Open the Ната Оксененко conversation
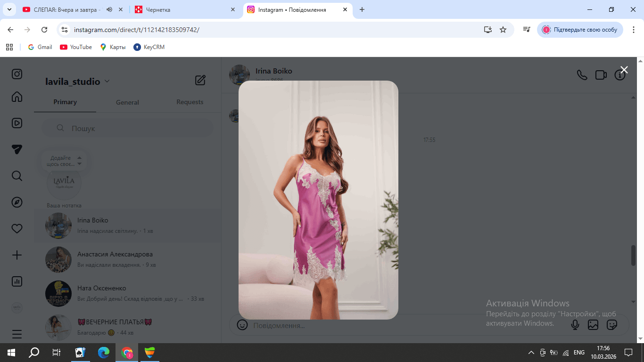 (128, 293)
